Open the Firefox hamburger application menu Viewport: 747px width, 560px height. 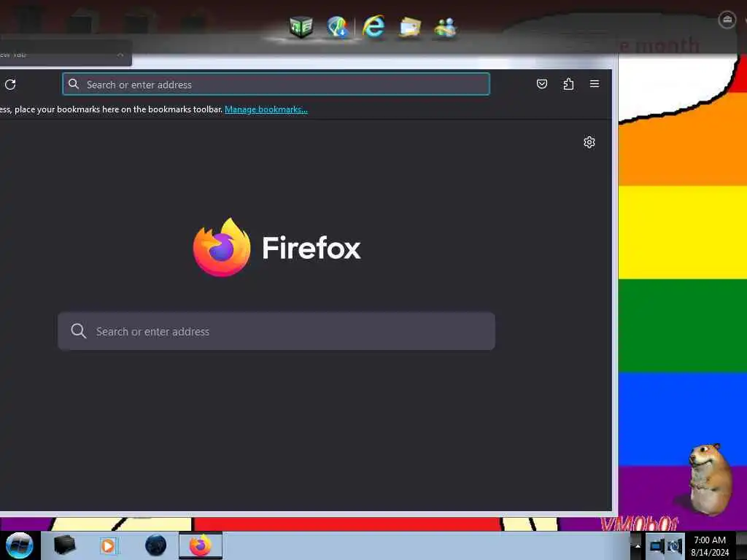tap(594, 84)
